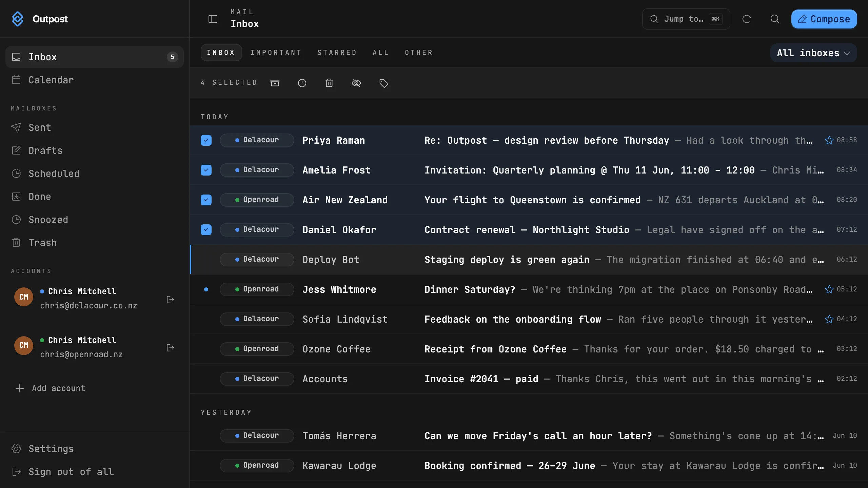Star the Priya Raman message

coord(829,140)
